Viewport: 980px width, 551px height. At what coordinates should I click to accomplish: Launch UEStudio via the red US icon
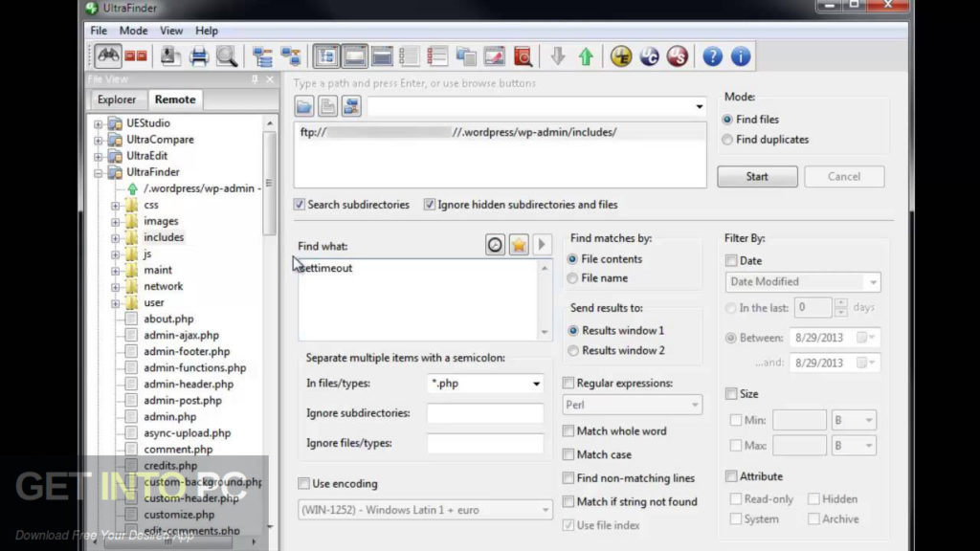point(677,56)
